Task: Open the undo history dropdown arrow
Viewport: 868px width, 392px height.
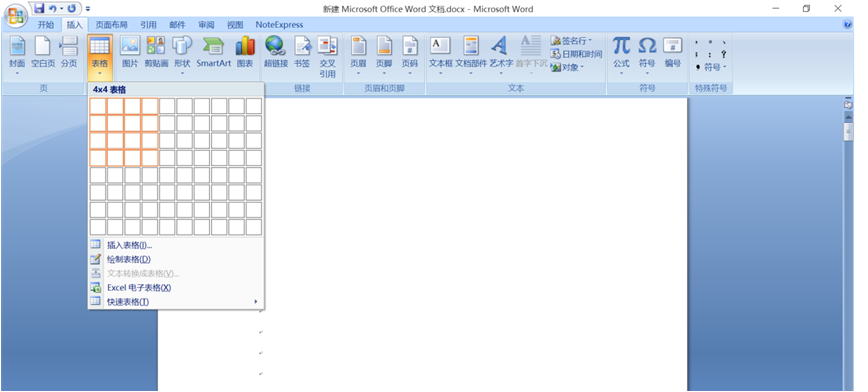Action: [60, 8]
